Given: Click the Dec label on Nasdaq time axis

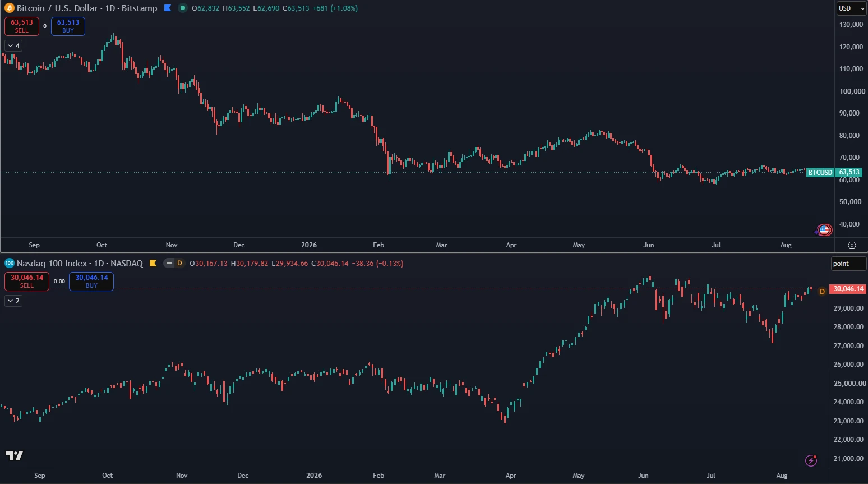Looking at the screenshot, I should [243, 476].
